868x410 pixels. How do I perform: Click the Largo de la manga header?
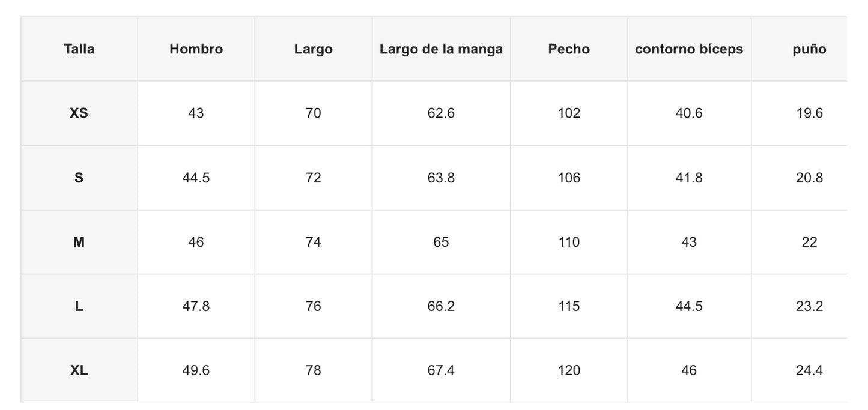click(441, 49)
